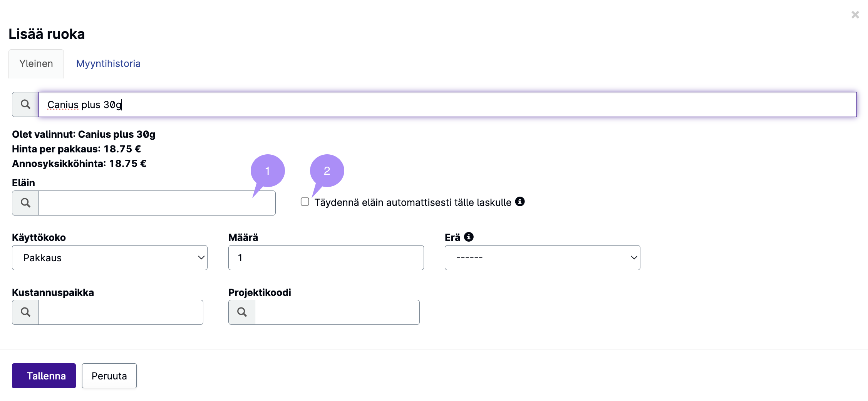Screen dimensions: 868x401
Task: Open the Erä dropdown
Action: click(542, 257)
